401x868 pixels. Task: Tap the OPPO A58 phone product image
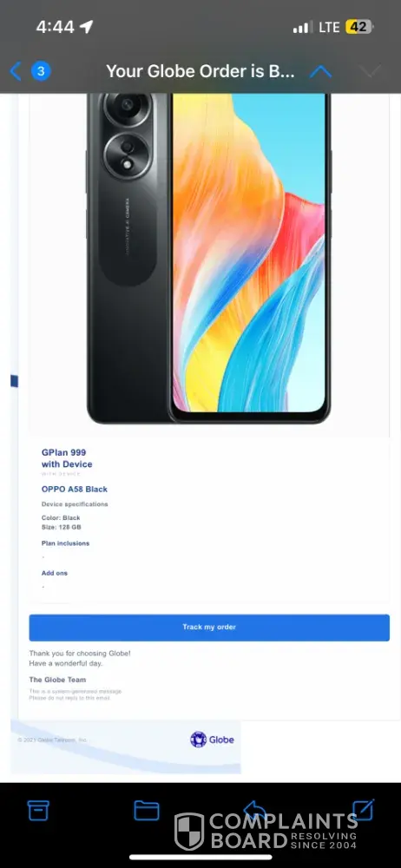pos(209,258)
